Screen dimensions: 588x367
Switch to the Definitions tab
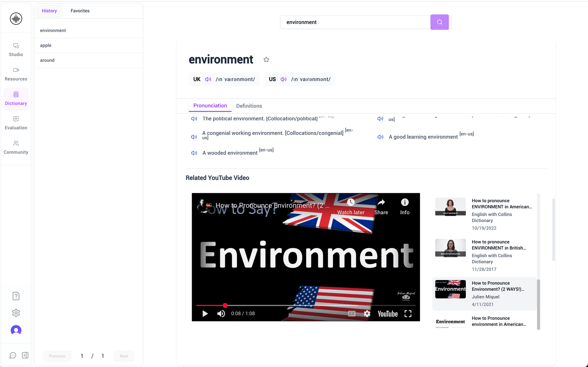(249, 106)
